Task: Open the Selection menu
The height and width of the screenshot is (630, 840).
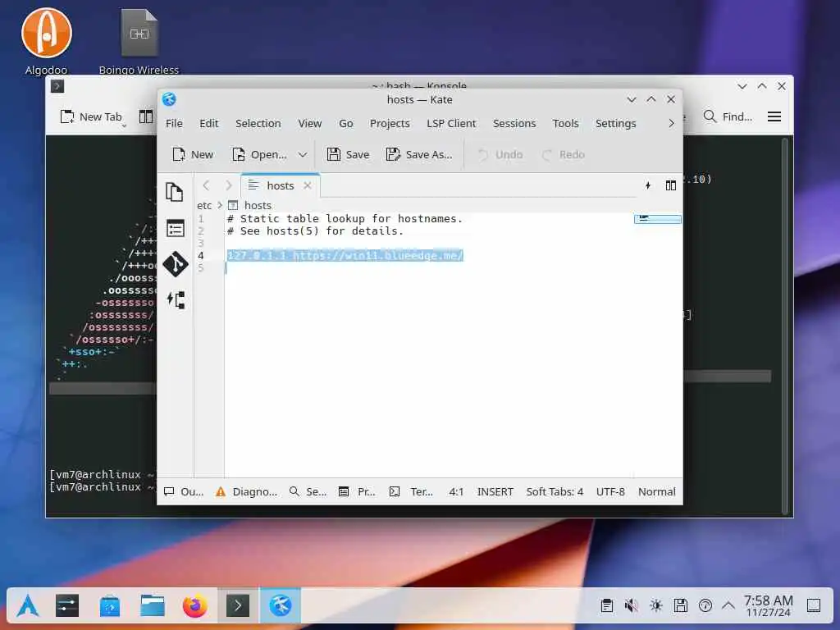Action: click(x=258, y=123)
